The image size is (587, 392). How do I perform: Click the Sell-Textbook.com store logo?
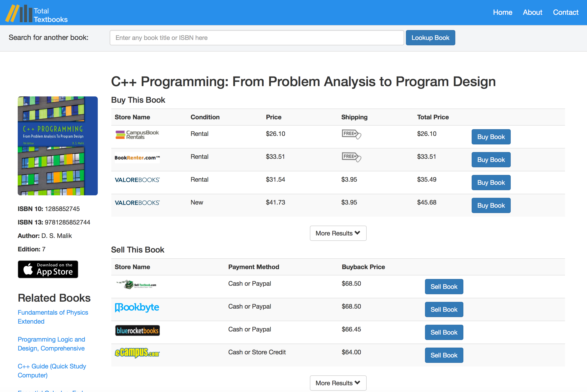point(137,285)
